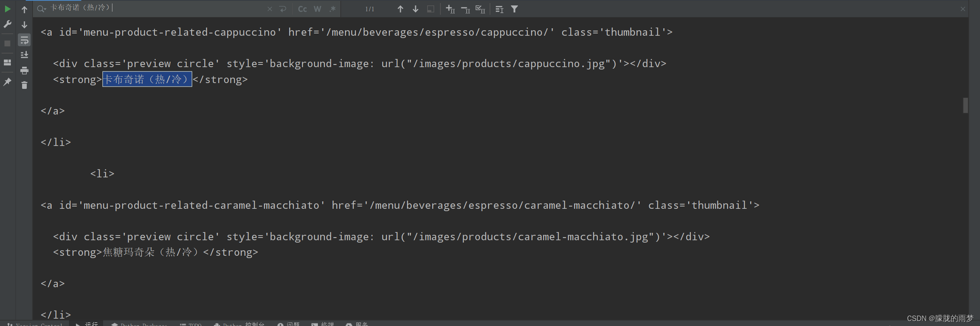This screenshot has height=326, width=980.
Task: Open the 终端 (Terminal) tab
Action: tap(323, 324)
